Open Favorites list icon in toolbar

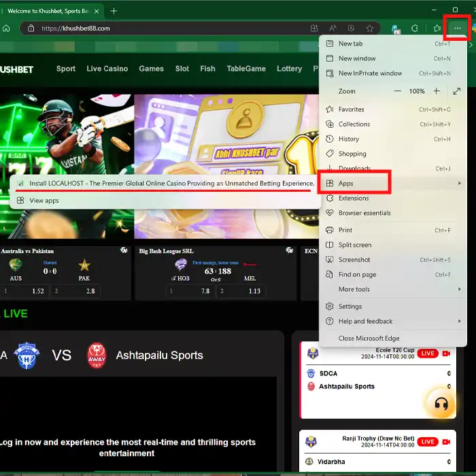(437, 29)
